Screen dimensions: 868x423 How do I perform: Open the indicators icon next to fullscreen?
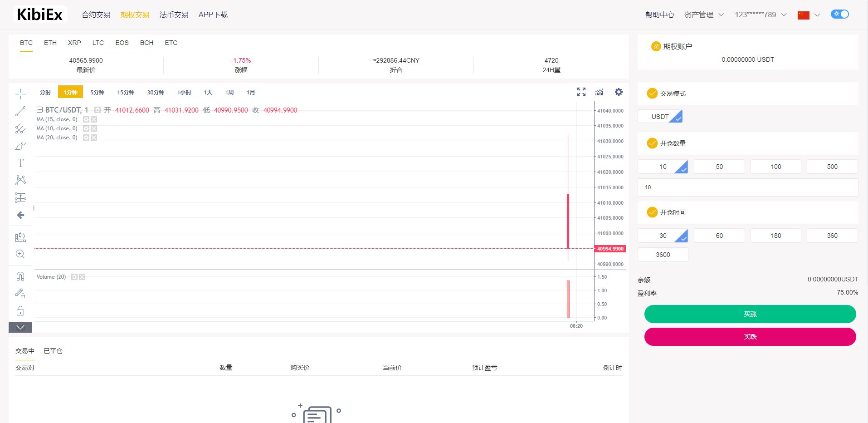click(599, 92)
